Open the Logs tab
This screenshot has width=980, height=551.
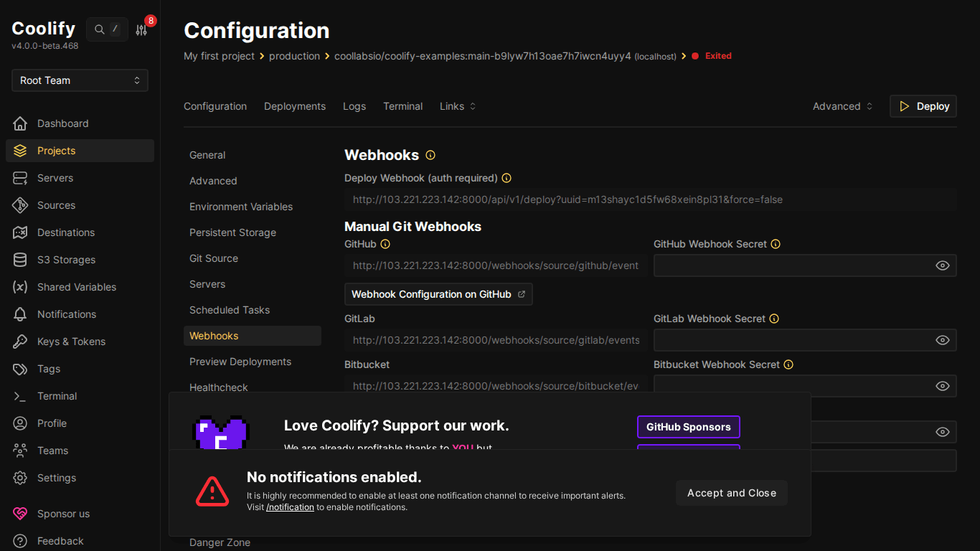(354, 106)
